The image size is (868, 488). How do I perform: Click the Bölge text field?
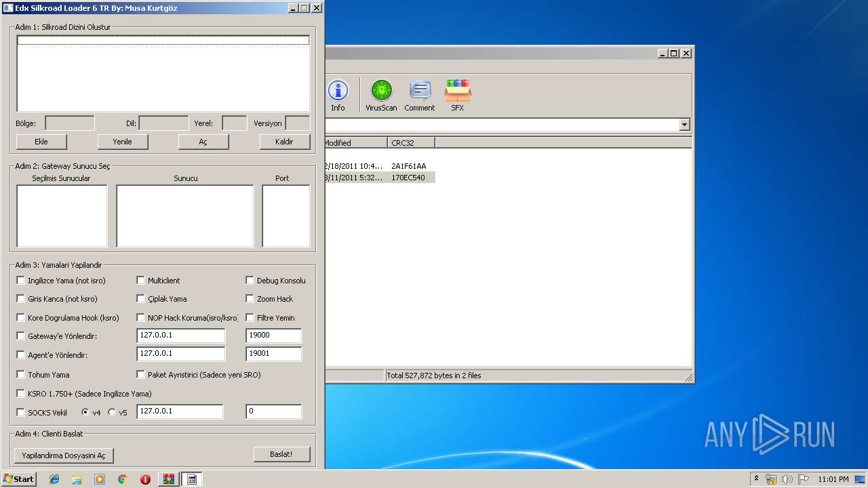(x=70, y=123)
